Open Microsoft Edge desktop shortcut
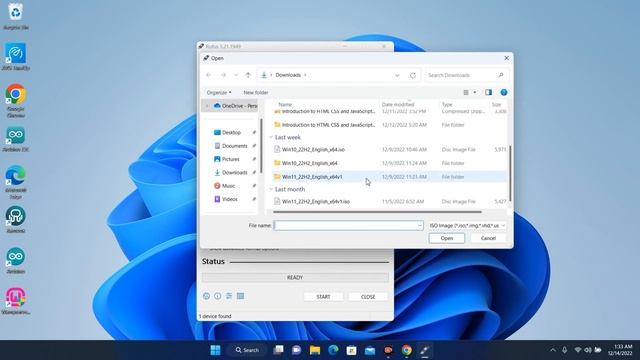Screen dimensions: 640x360 click(x=16, y=182)
